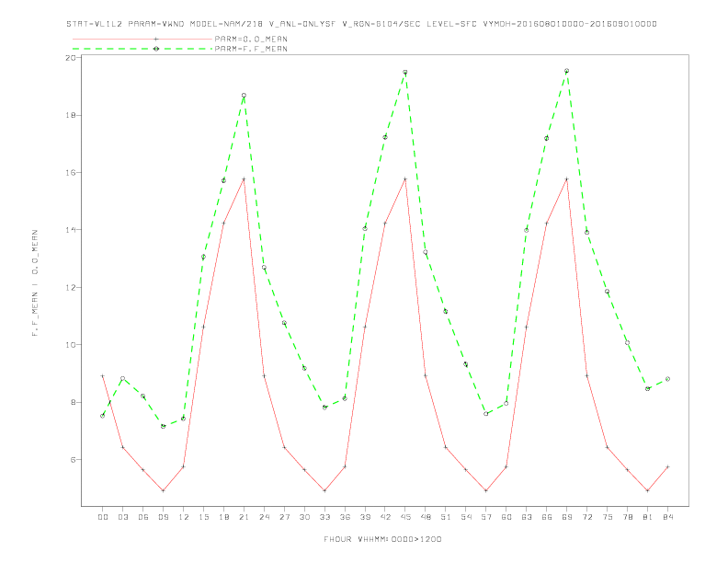728x563 pixels.
Task: Click the x-axis tick label 15
Action: (x=204, y=517)
